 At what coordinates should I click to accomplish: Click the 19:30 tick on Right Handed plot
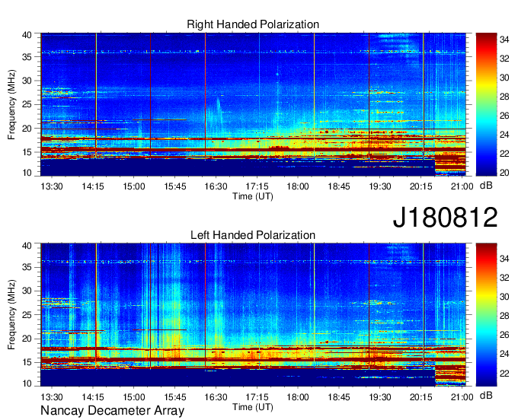click(x=379, y=186)
